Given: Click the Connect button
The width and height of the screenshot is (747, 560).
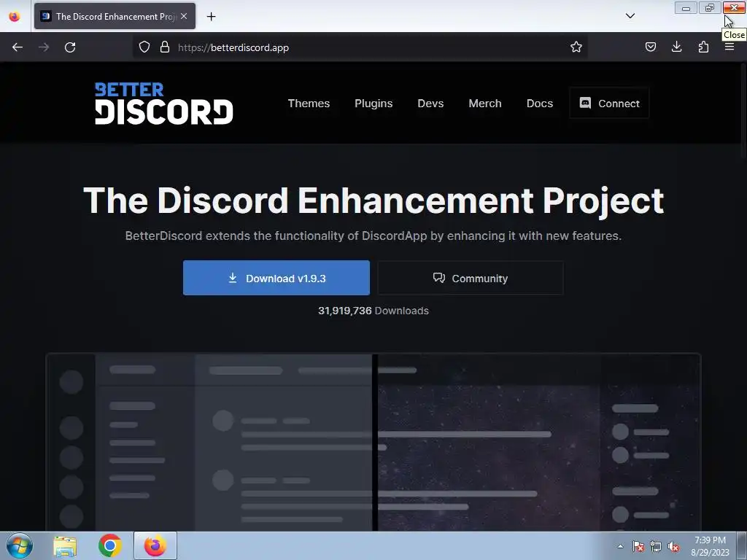Looking at the screenshot, I should 609,104.
